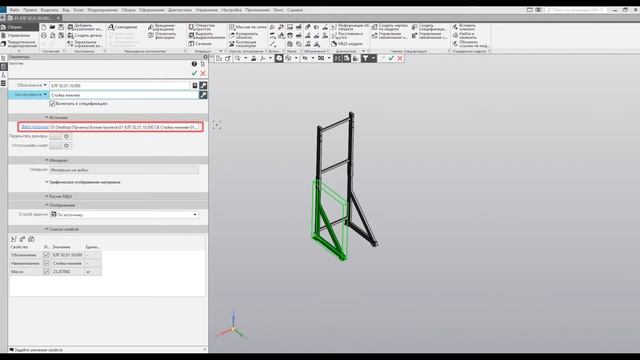The height and width of the screenshot is (360, 640).
Task: Open the 'Файл' menu
Action: point(14,10)
